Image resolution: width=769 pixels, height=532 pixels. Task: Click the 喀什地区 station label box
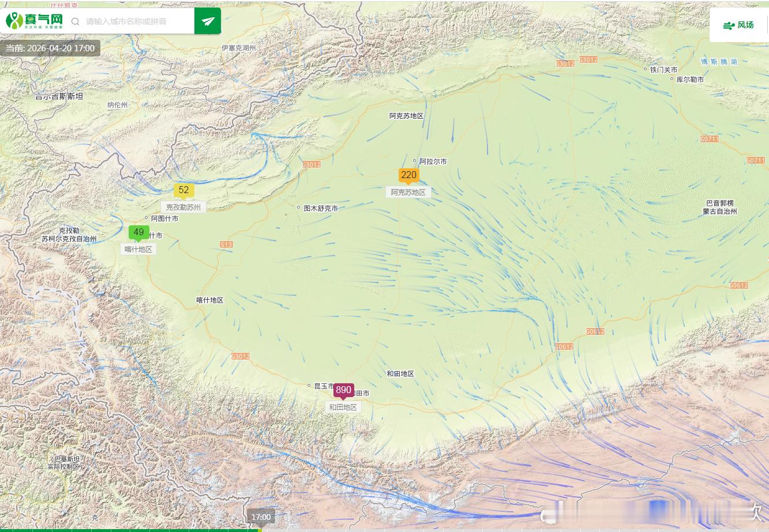click(138, 249)
